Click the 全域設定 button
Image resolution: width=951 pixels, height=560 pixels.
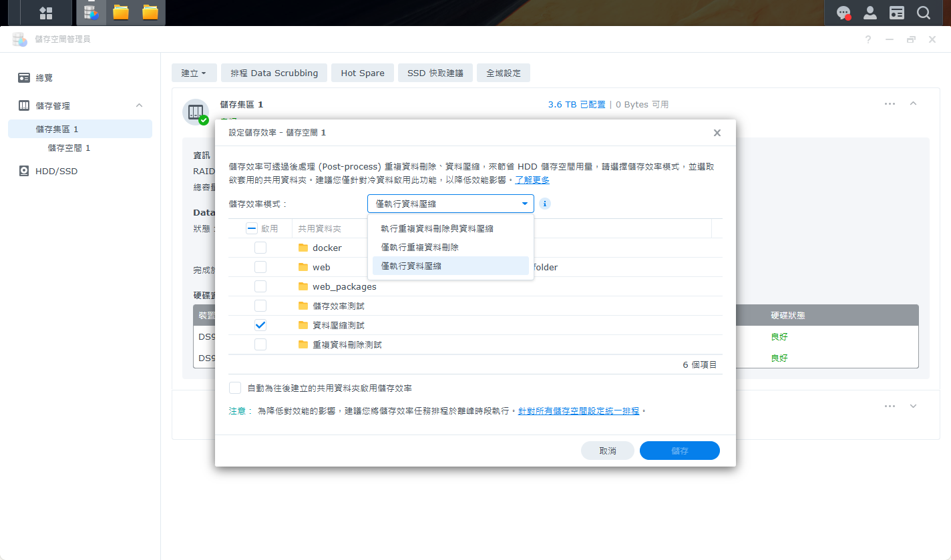pyautogui.click(x=504, y=73)
